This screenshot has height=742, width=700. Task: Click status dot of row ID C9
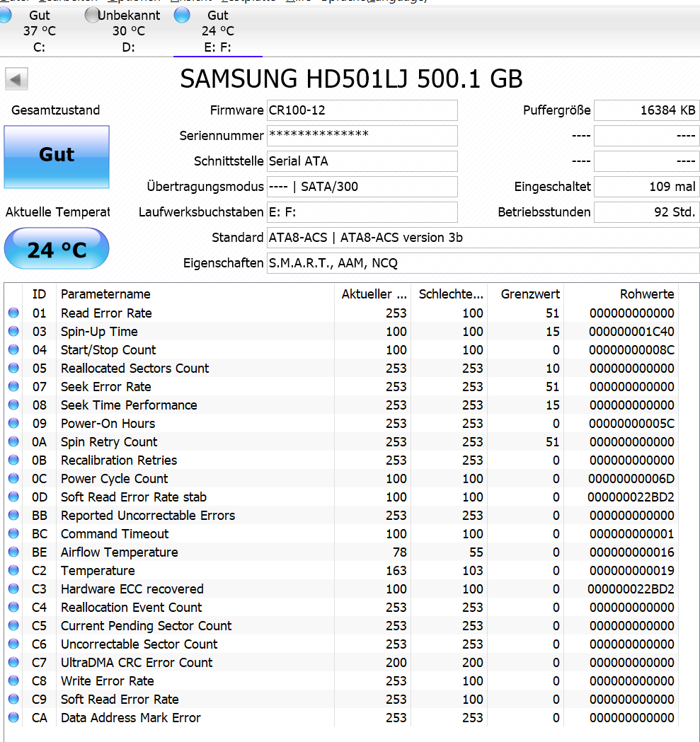click(13, 699)
